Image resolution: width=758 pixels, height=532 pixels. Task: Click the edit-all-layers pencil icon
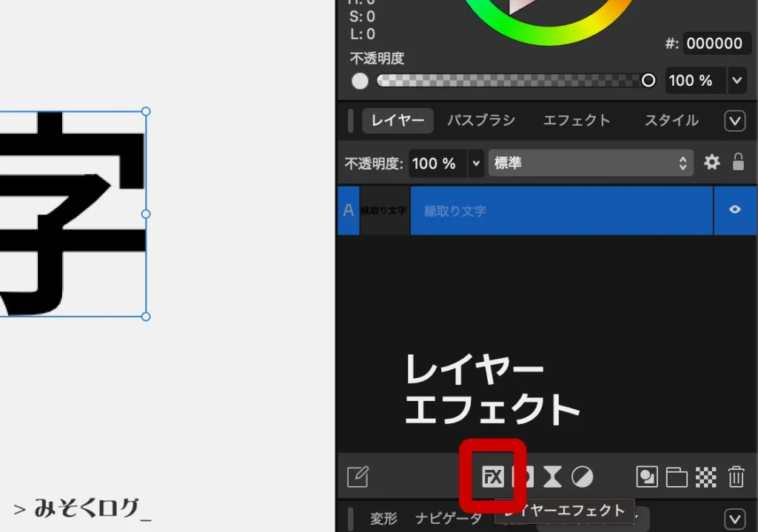tap(358, 477)
